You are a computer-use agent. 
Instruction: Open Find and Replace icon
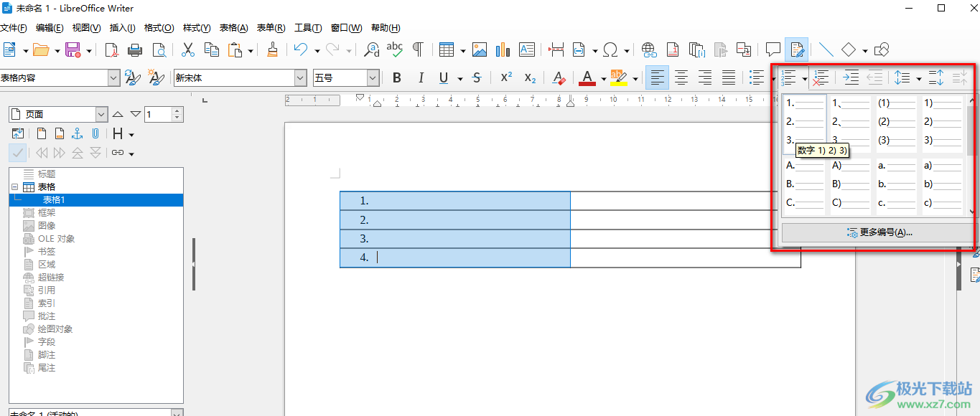[x=371, y=49]
